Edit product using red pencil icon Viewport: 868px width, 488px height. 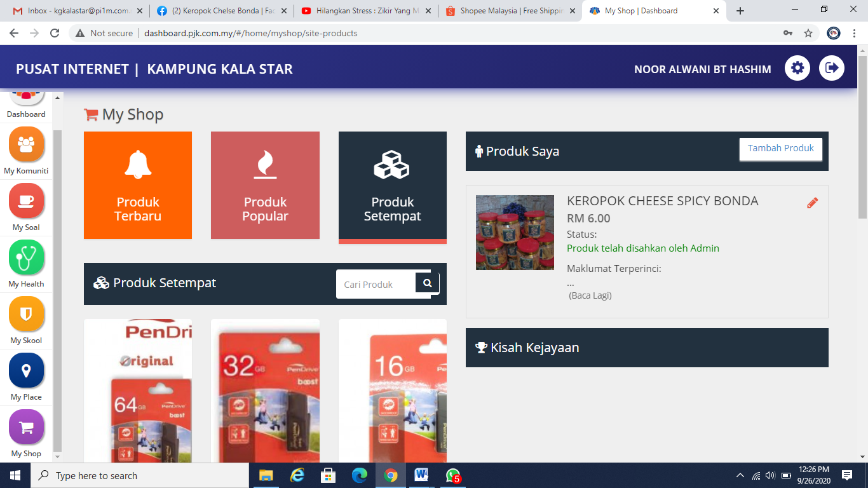(812, 203)
